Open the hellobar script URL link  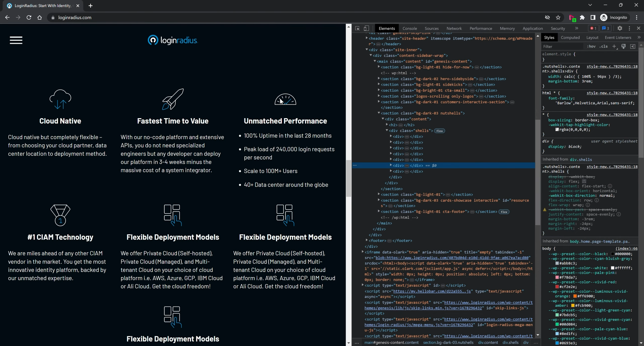[432, 291]
